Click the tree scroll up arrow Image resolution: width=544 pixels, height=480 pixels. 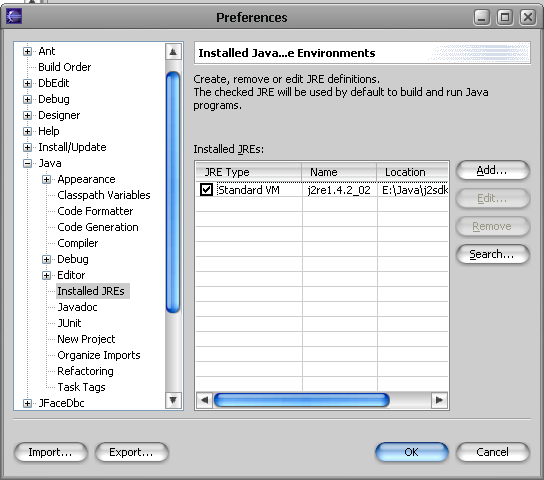[x=173, y=52]
